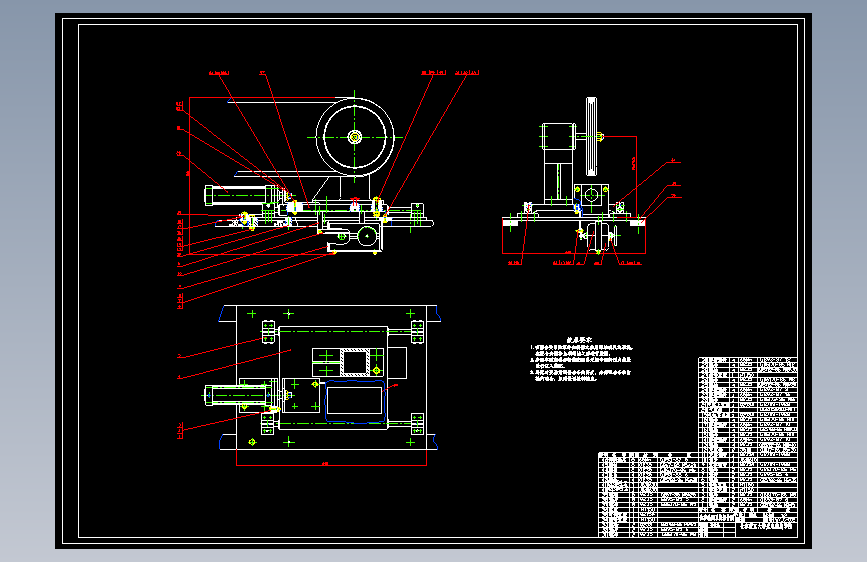The image size is (867, 562).
Task: Click the blue-outlined rectangle in plan view
Action: pos(354,401)
